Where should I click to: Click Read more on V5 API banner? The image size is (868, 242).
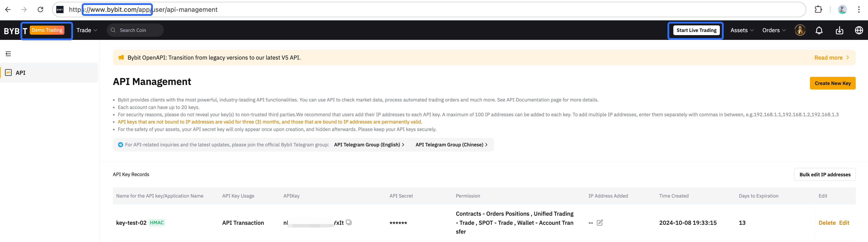click(x=831, y=58)
